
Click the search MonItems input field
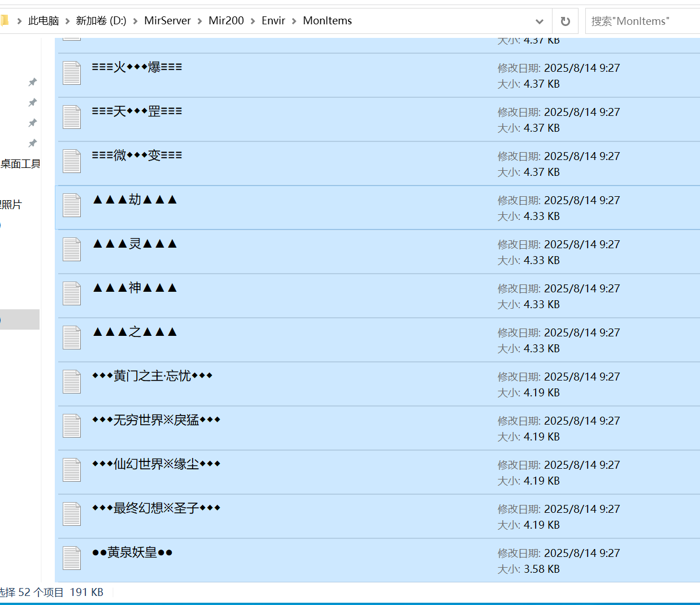tap(643, 21)
